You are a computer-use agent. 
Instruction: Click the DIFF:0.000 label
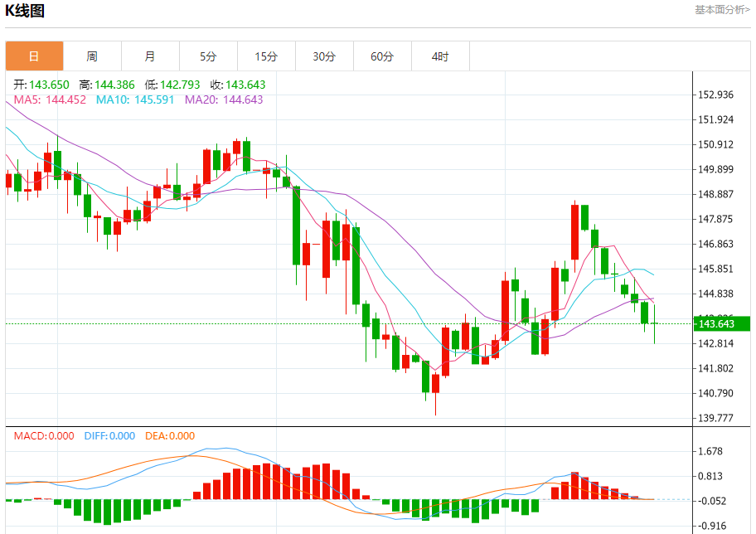pyautogui.click(x=109, y=436)
